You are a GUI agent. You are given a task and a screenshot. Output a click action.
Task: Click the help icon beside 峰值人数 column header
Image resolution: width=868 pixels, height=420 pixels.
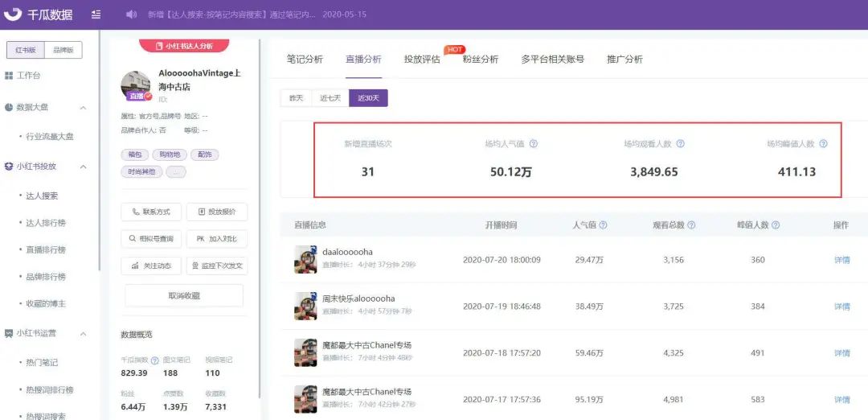pyautogui.click(x=776, y=225)
